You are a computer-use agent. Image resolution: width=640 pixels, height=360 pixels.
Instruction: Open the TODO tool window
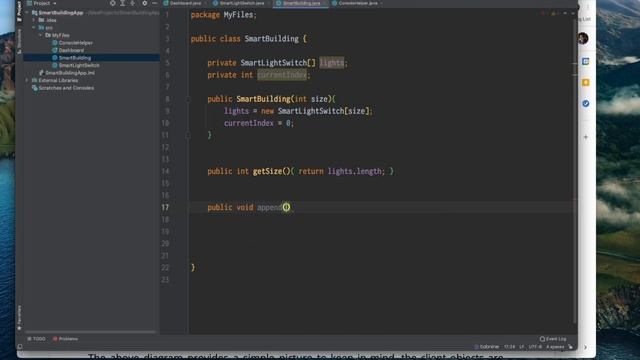36,339
